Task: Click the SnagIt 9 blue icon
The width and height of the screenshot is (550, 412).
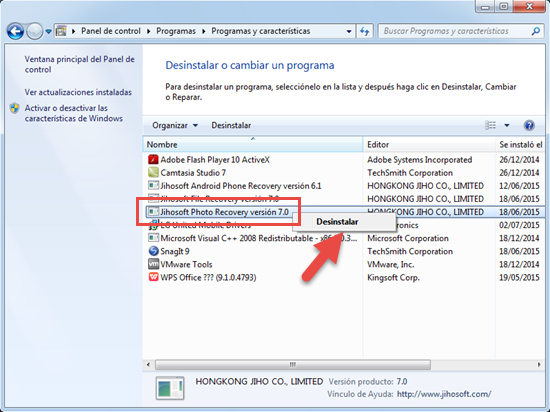Action: click(x=153, y=251)
